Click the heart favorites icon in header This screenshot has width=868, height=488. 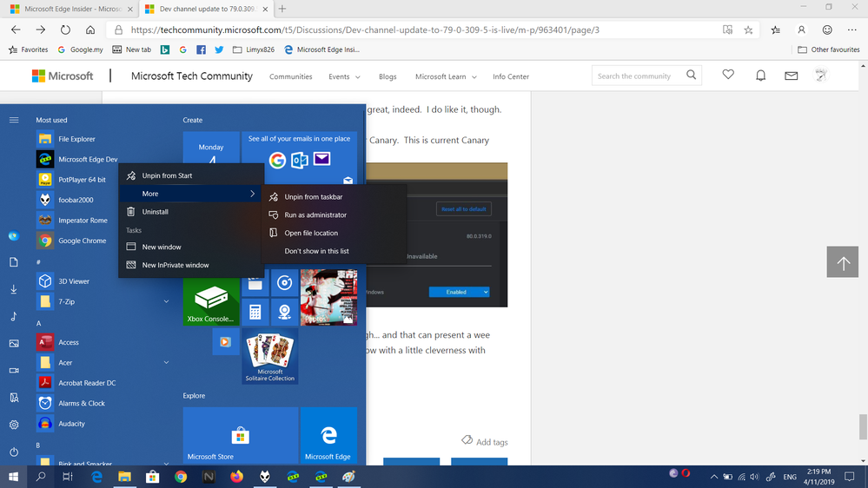click(728, 75)
